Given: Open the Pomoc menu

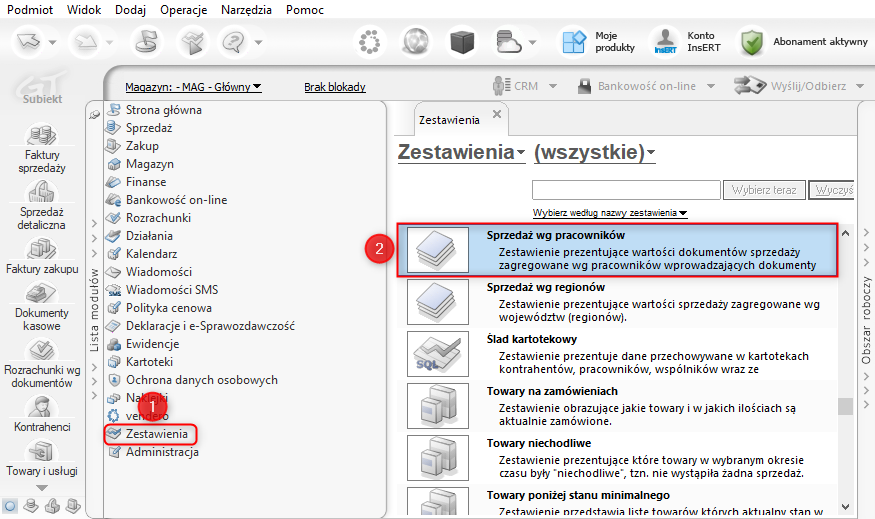Looking at the screenshot, I should [x=305, y=9].
